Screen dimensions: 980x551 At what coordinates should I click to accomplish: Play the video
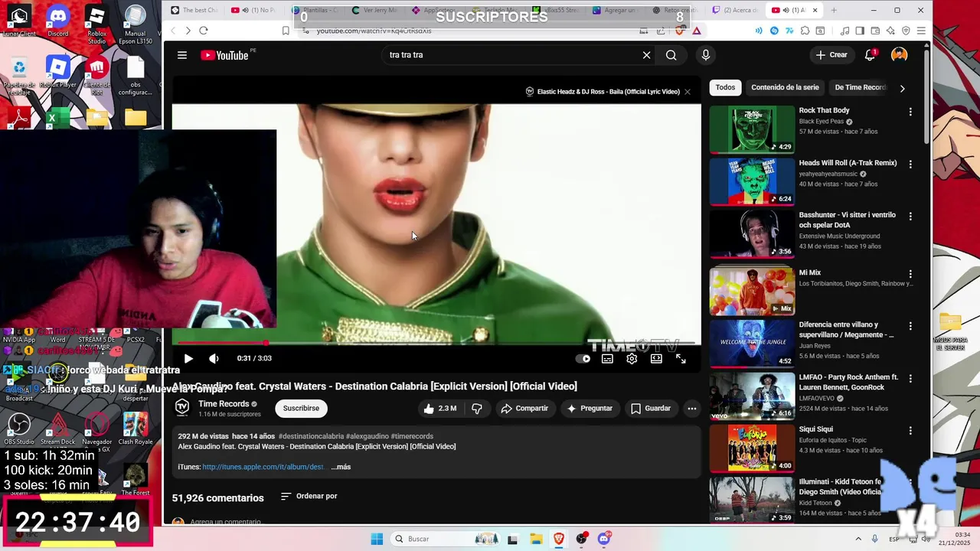tap(188, 358)
